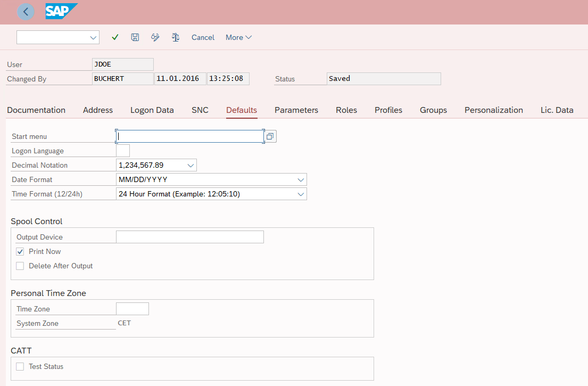Screen dimensions: 588x386
Task: Click the Output Device input field
Action: tap(190, 237)
